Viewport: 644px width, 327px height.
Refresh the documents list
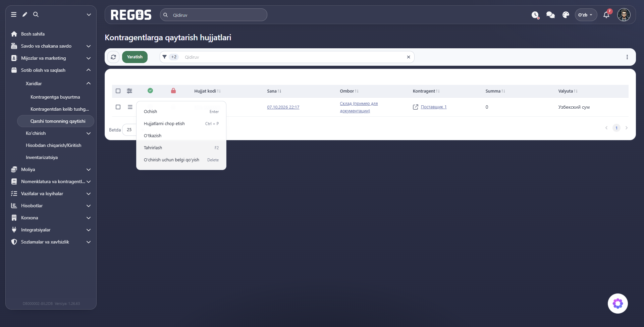tap(113, 57)
